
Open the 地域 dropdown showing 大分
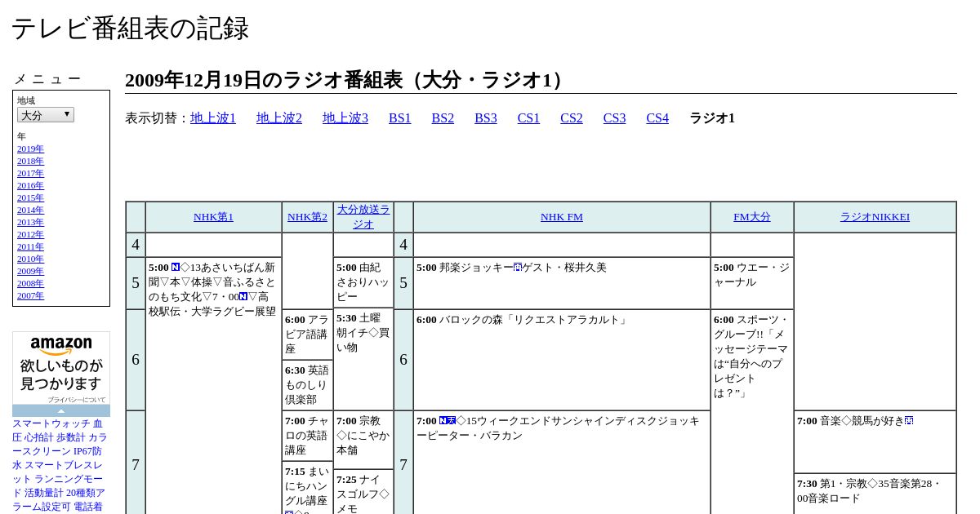46,115
